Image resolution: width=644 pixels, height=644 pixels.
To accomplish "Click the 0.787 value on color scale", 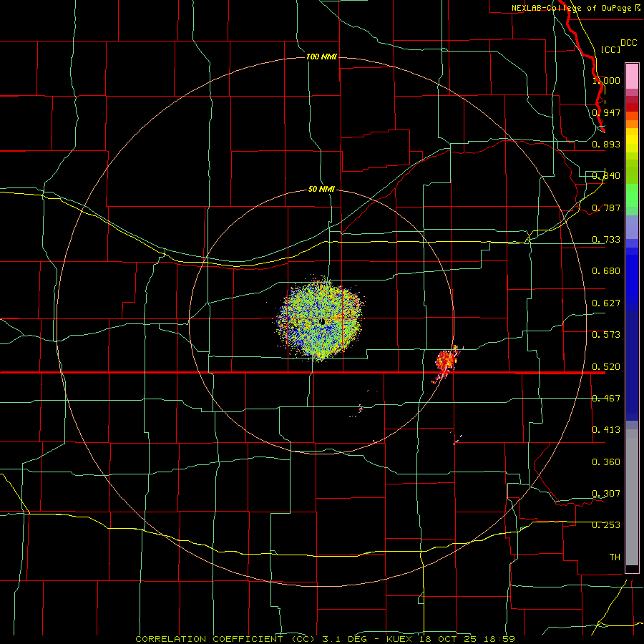I will coord(606,208).
